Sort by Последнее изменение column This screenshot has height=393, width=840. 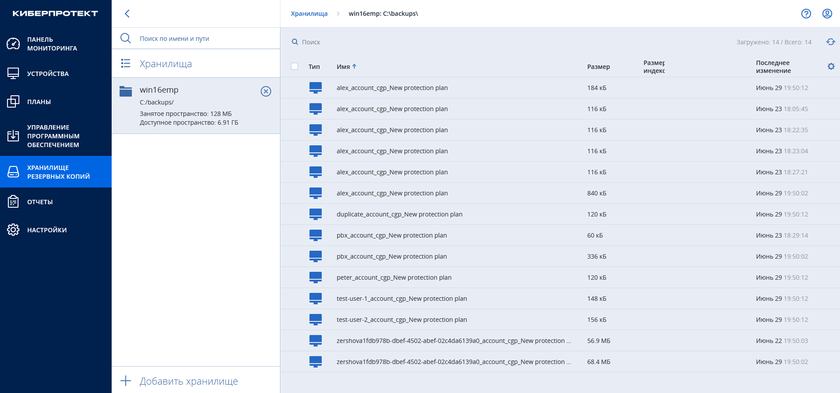point(773,67)
